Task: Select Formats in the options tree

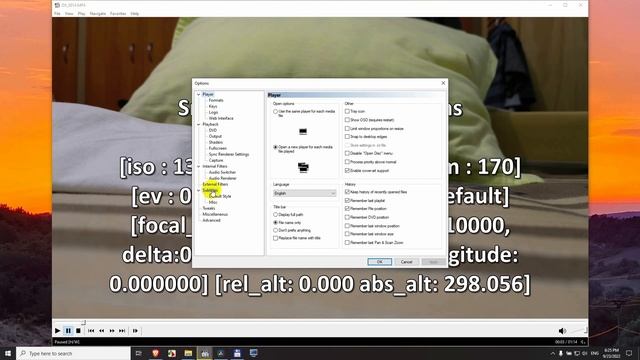Action: tap(216, 100)
